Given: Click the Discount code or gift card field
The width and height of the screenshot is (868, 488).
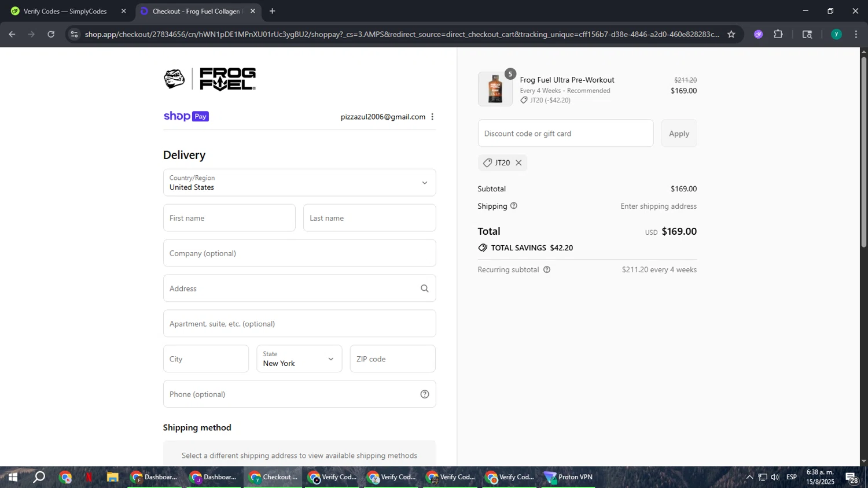Looking at the screenshot, I should 565,134.
